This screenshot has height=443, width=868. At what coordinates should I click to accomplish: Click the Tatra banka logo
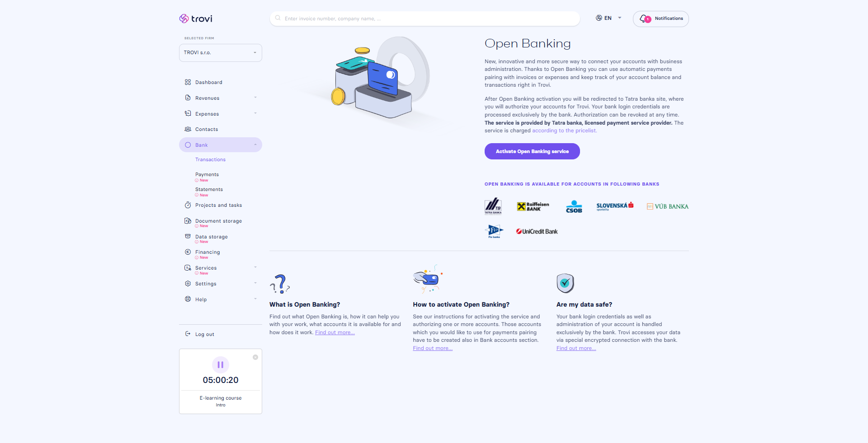click(x=493, y=206)
